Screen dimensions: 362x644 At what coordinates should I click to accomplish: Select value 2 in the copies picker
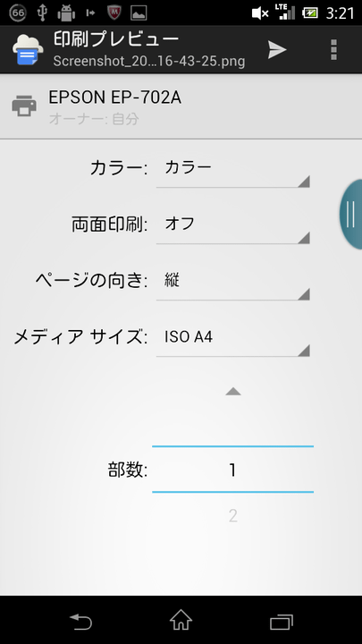pos(232,516)
